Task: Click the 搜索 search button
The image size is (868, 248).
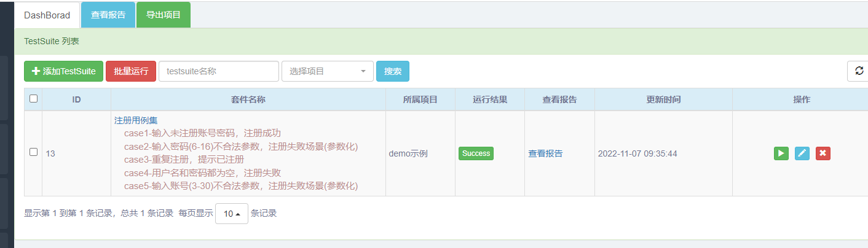Action: 393,71
